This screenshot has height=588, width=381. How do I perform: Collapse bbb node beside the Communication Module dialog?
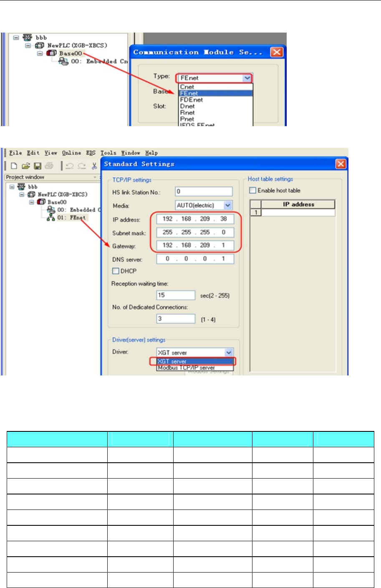[x=15, y=37]
